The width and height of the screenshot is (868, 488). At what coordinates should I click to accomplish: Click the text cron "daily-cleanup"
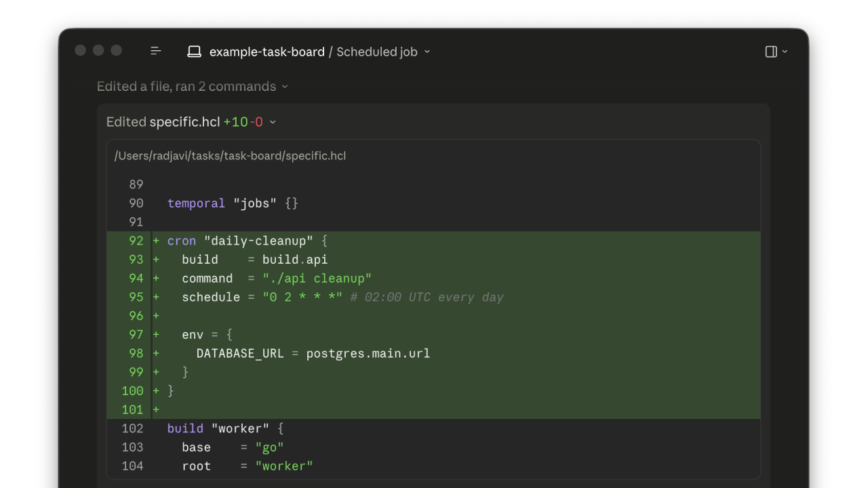click(x=240, y=241)
